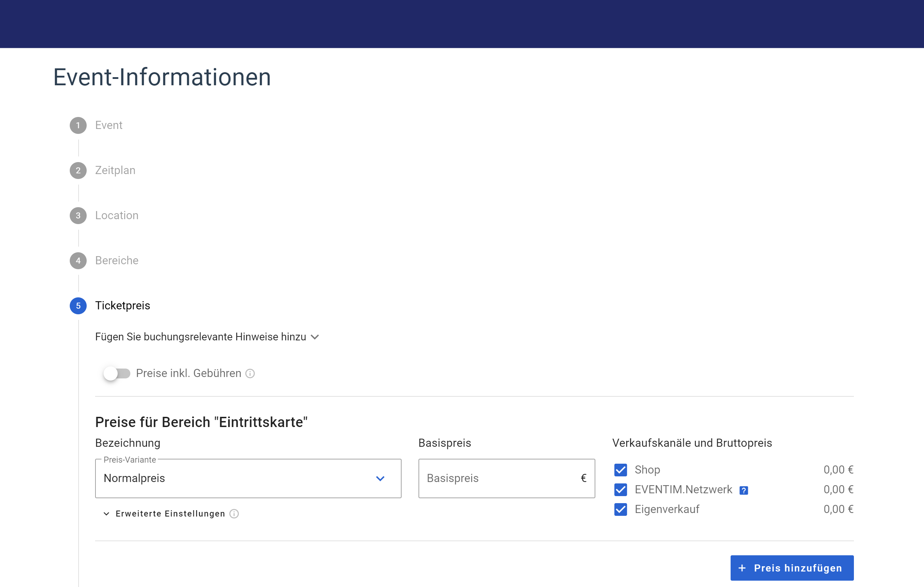Click the EVENTIM.Netzwerk question mark help icon
This screenshot has height=587, width=924.
[x=743, y=490]
